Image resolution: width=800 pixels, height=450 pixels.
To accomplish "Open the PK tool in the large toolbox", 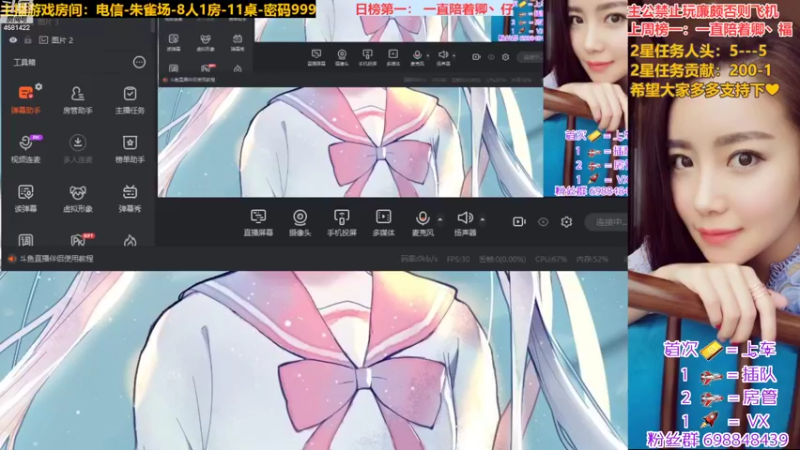I will click(78, 239).
